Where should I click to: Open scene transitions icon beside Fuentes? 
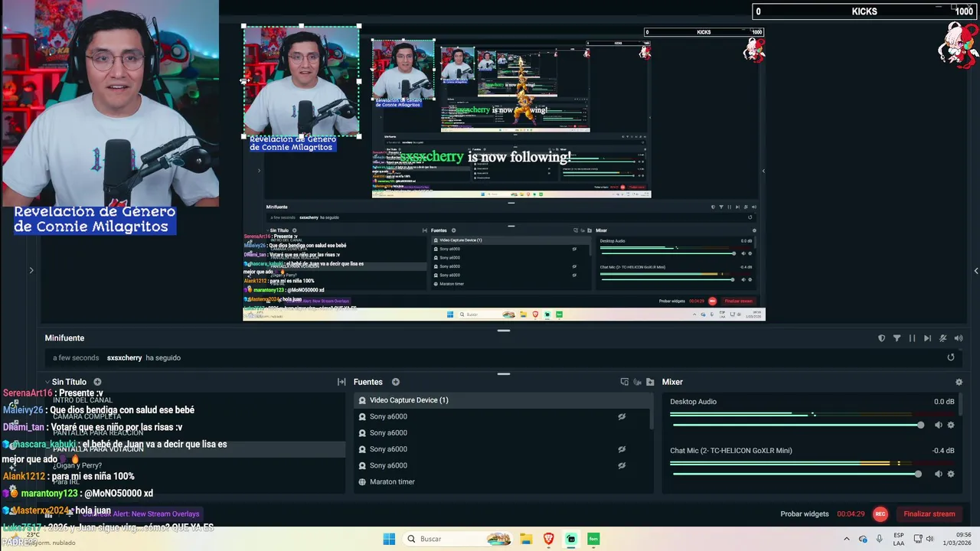click(x=341, y=382)
